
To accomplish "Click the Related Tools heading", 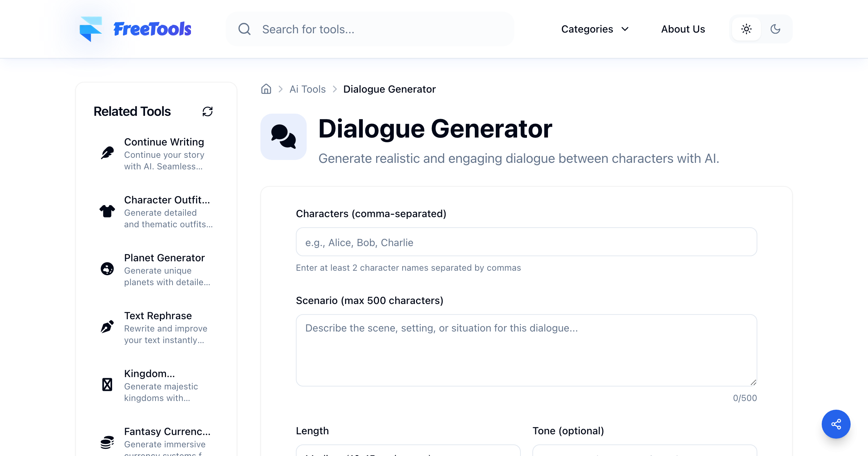I will click(132, 111).
